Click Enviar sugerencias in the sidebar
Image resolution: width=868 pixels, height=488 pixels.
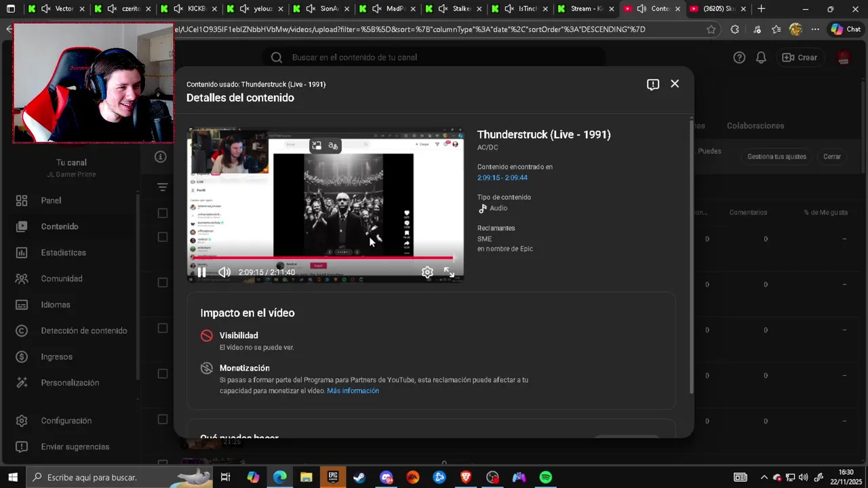70,447
